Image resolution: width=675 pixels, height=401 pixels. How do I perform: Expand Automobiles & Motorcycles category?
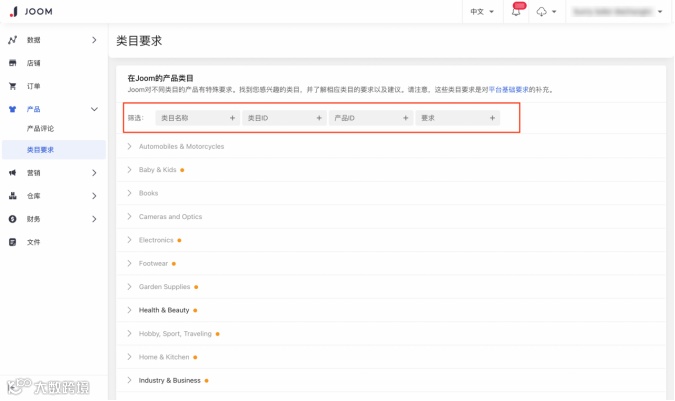[x=130, y=146]
